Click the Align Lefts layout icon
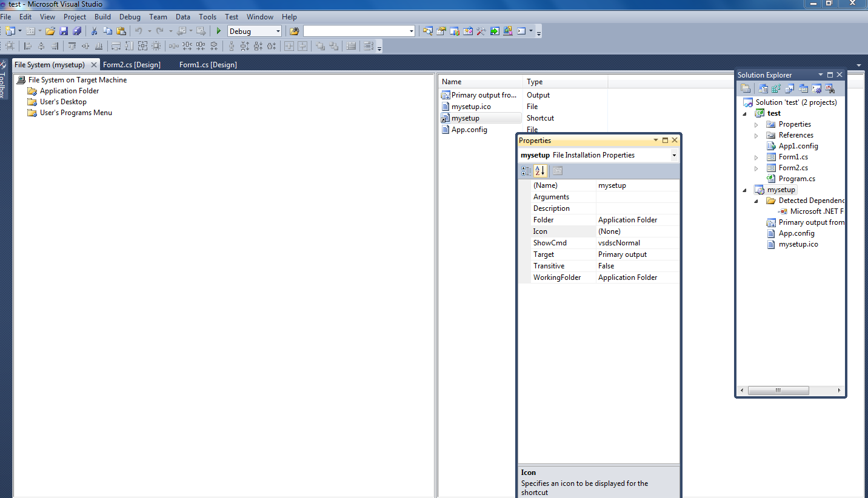 [x=28, y=46]
